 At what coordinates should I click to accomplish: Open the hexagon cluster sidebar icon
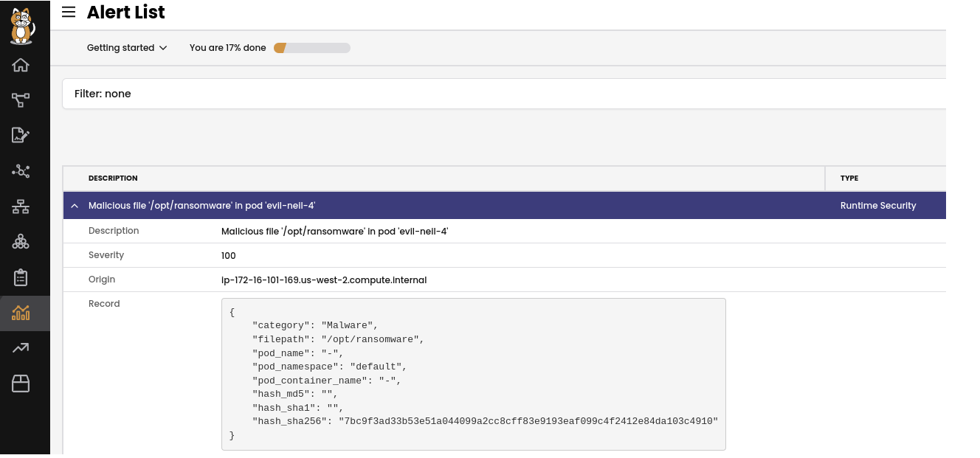(x=21, y=242)
